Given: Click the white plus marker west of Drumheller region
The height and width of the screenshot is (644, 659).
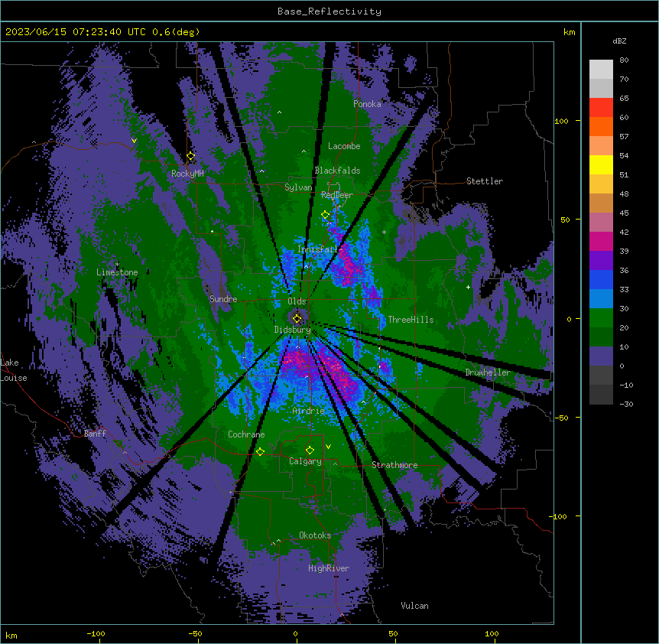Looking at the screenshot, I should coord(468,287).
